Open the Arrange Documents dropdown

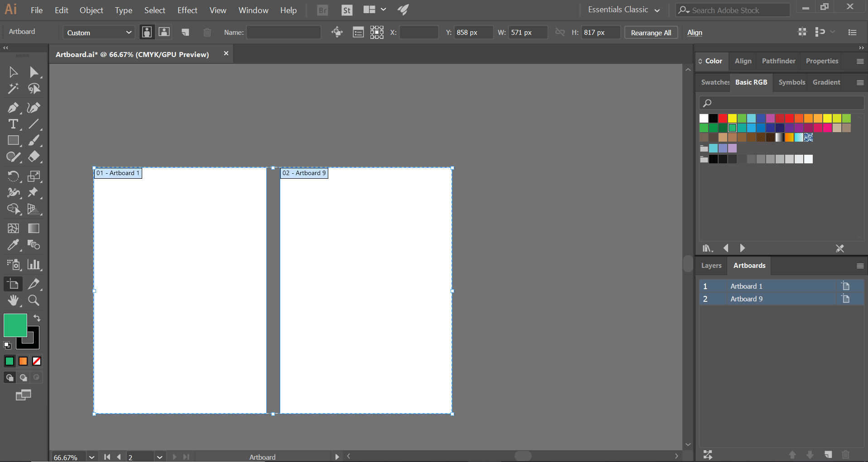coord(374,10)
